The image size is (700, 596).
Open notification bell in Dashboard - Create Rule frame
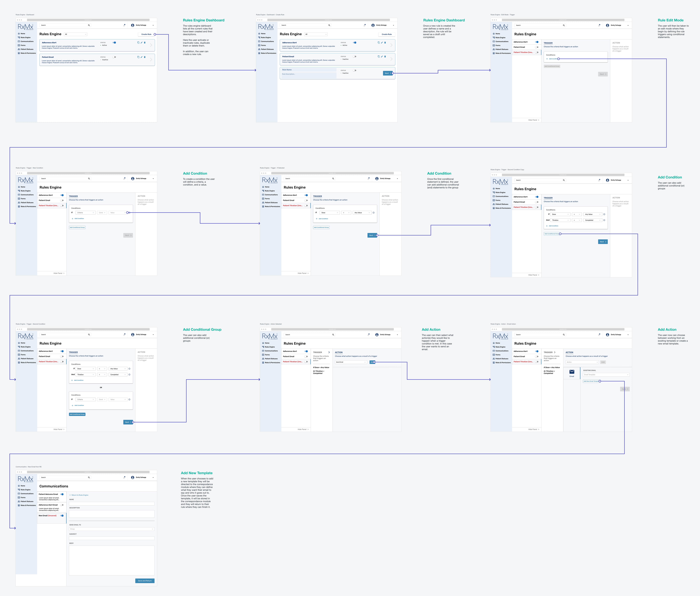[365, 25]
